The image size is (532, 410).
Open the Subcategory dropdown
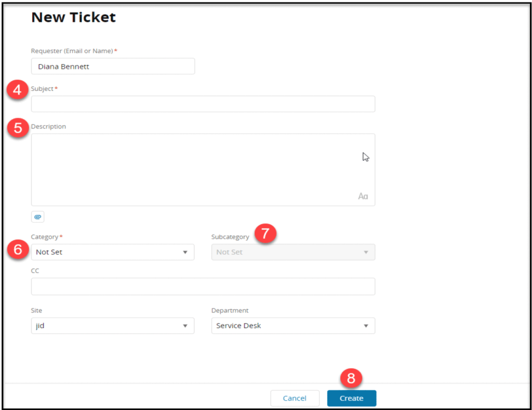293,252
